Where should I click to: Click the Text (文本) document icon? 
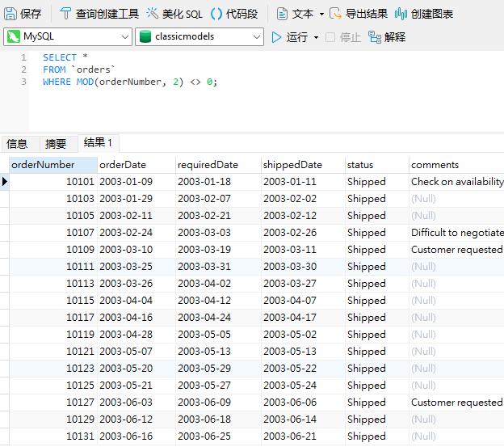282,14
